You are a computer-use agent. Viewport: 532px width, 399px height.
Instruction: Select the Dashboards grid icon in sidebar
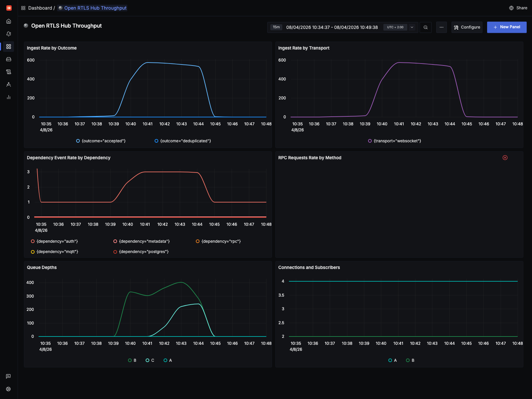point(8,47)
